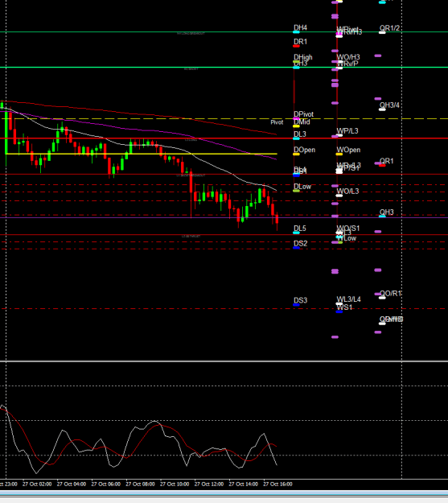This screenshot has width=448, height=503.
Task: Select the DS3 support label
Action: pyautogui.click(x=301, y=300)
